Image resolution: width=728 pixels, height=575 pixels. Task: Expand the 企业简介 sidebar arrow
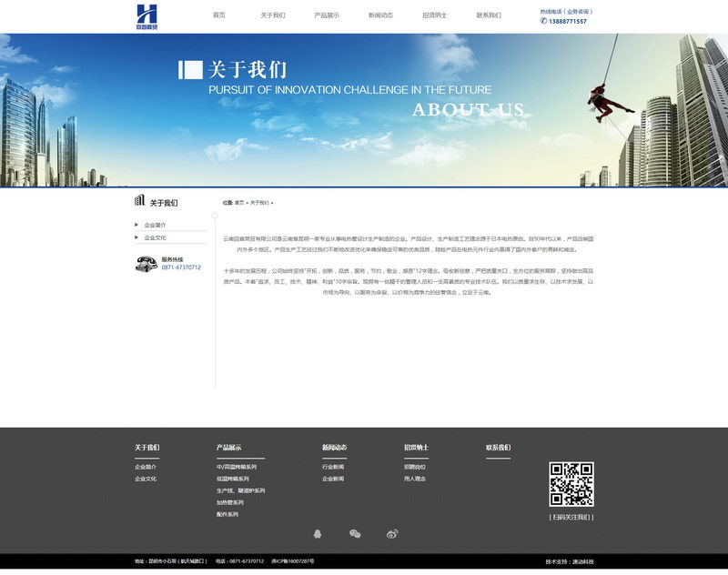[136, 225]
